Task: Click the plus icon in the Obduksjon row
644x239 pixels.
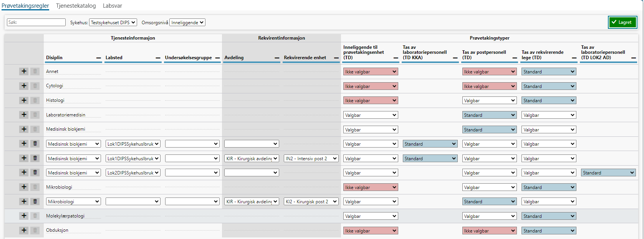Action: tap(24, 230)
